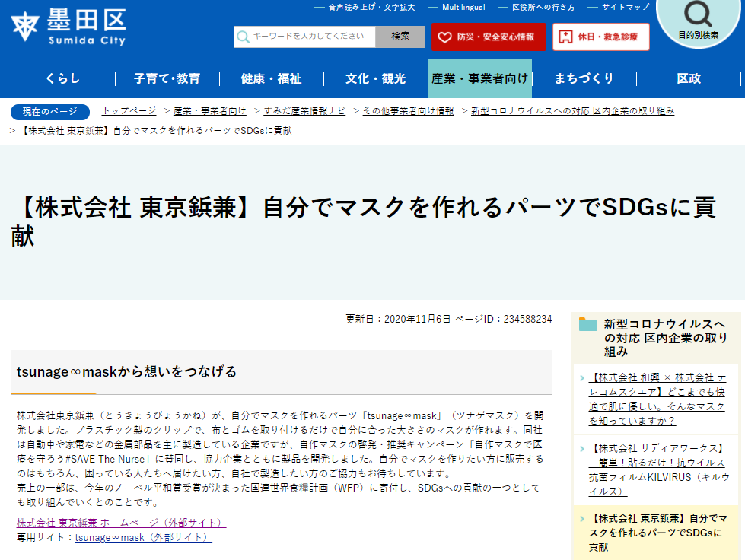This screenshot has height=560, width=745.
Task: Go to すみだ産業情報ナビ breadcrumb link
Action: click(304, 110)
